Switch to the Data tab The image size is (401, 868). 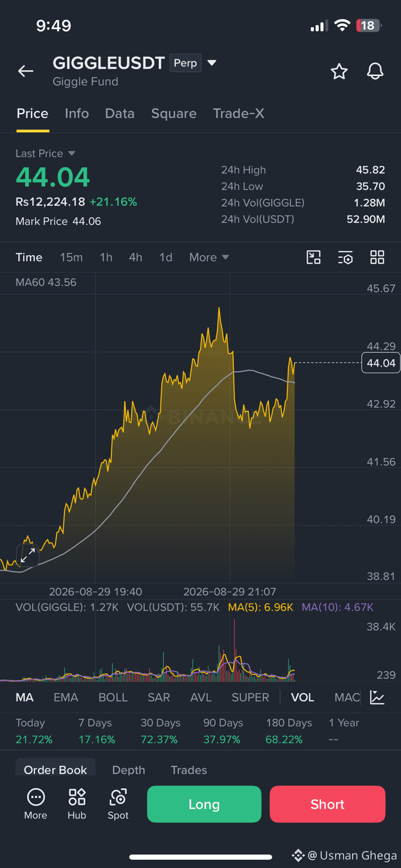point(120,113)
